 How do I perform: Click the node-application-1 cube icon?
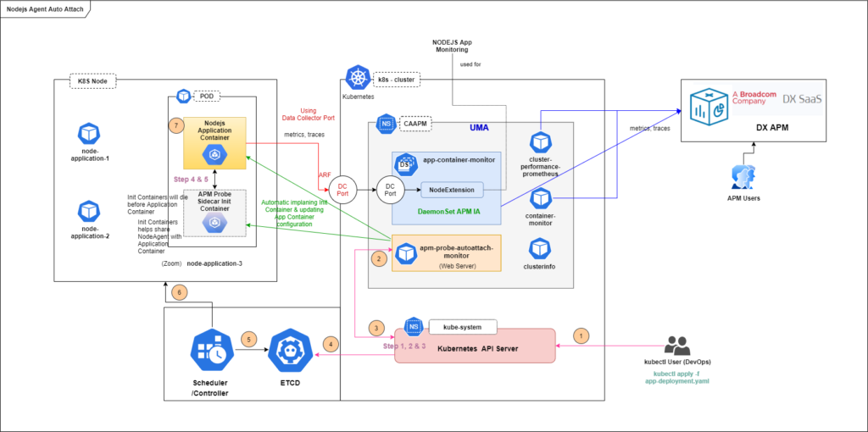(x=89, y=134)
